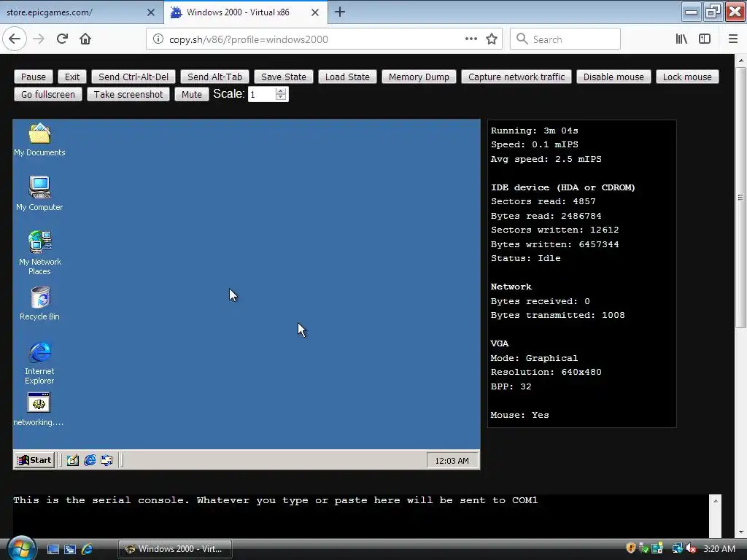Click the browser forward arrow
The height and width of the screenshot is (560, 747).
[x=39, y=39]
